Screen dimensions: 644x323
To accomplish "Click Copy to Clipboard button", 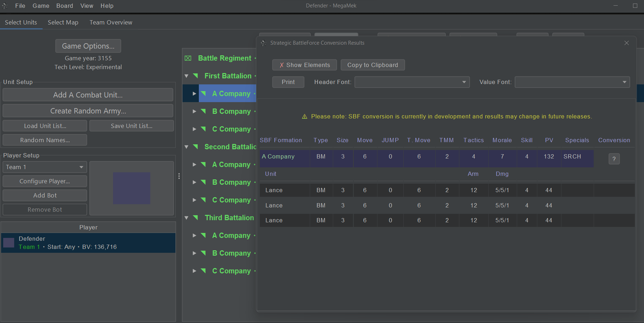I will [x=373, y=65].
